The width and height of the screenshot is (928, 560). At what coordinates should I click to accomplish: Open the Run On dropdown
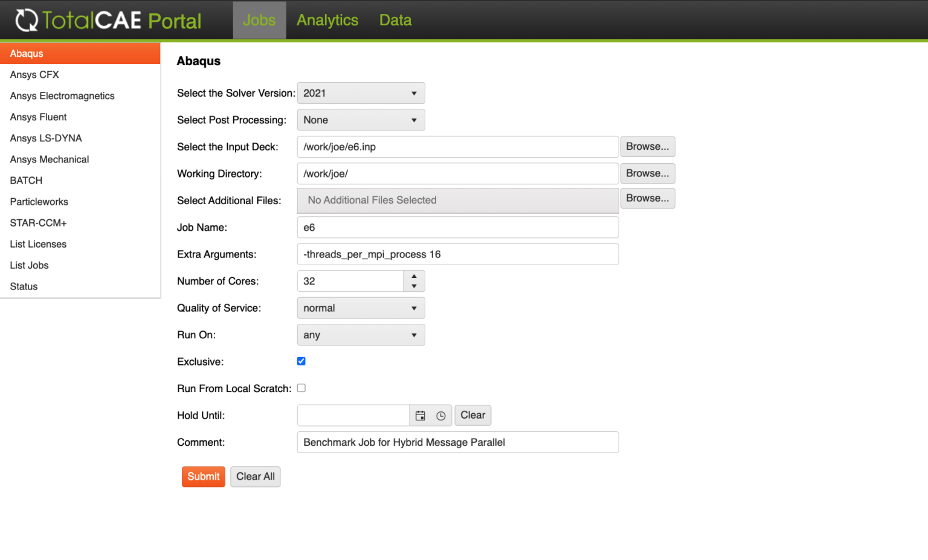click(361, 335)
